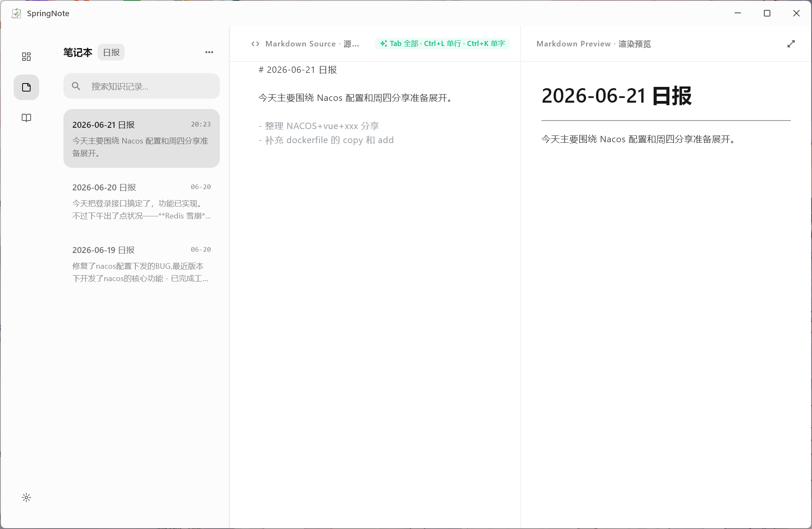Maximize the SpringNote window
This screenshot has width=812, height=529.
click(767, 13)
